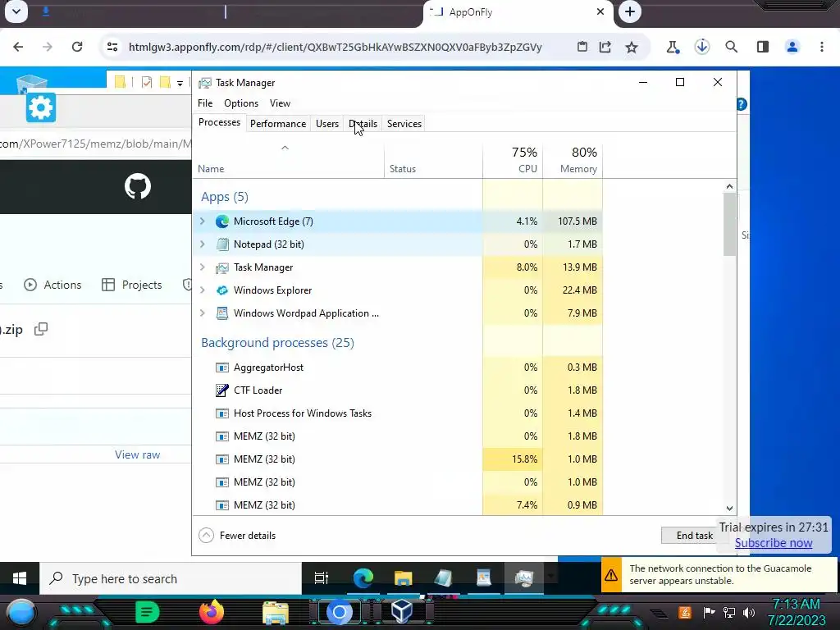Click the GitHub logo in the header
The image size is (840, 630).
coord(138,186)
